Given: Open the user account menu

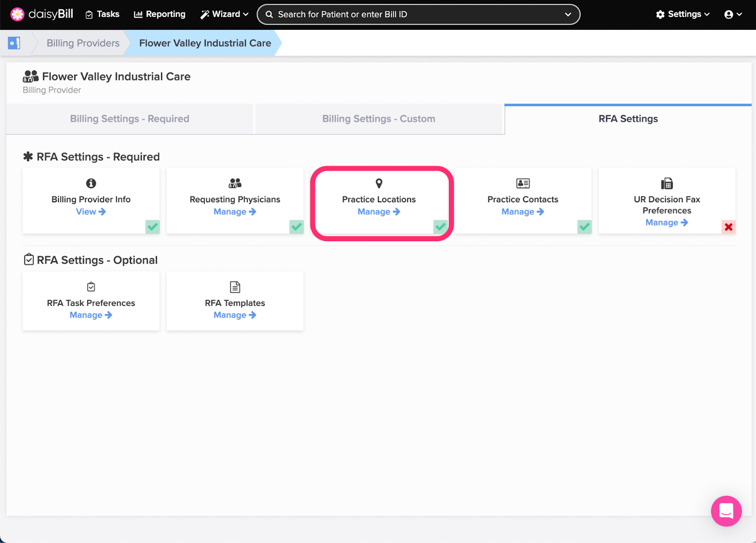Looking at the screenshot, I should pos(733,15).
